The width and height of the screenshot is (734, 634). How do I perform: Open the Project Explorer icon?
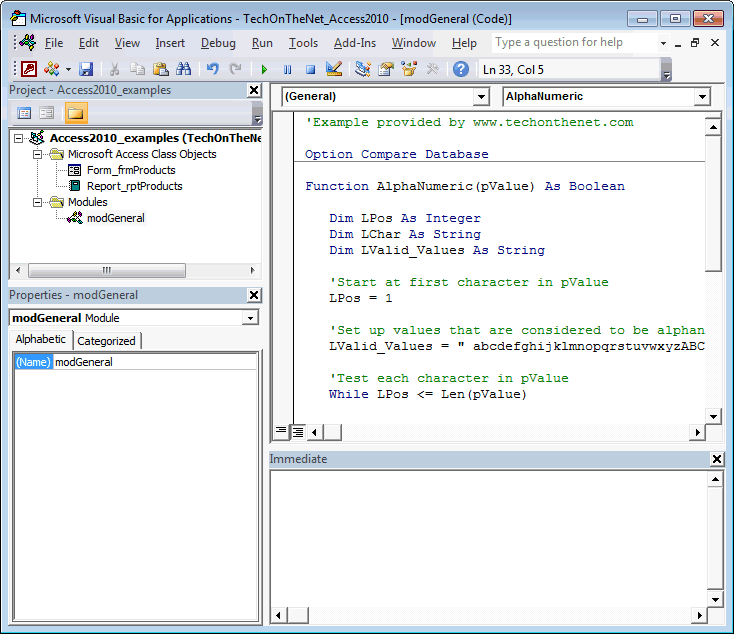363,69
